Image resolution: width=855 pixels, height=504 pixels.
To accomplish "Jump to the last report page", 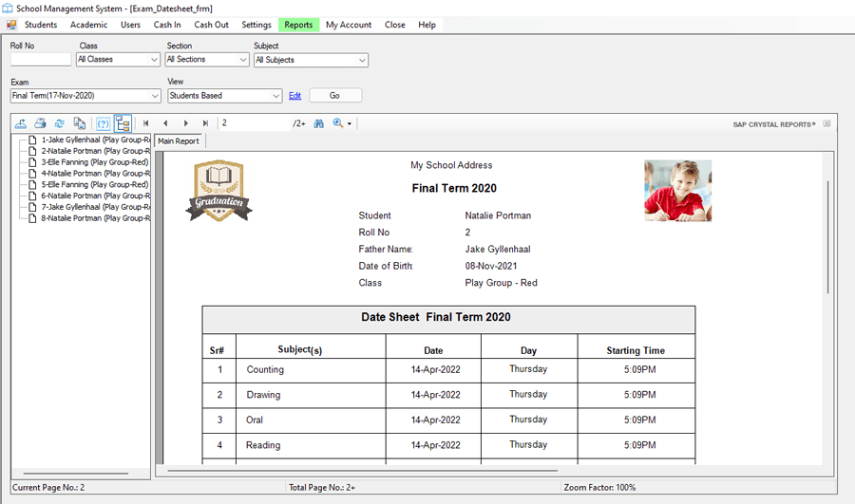I will pos(205,123).
